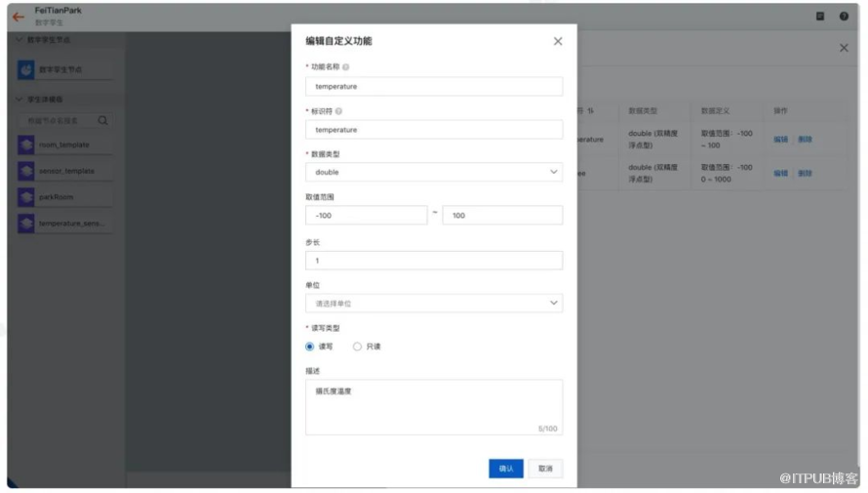Screen dimensions: 868x493
Task: Click the 操作 column header
Action: tap(780, 110)
